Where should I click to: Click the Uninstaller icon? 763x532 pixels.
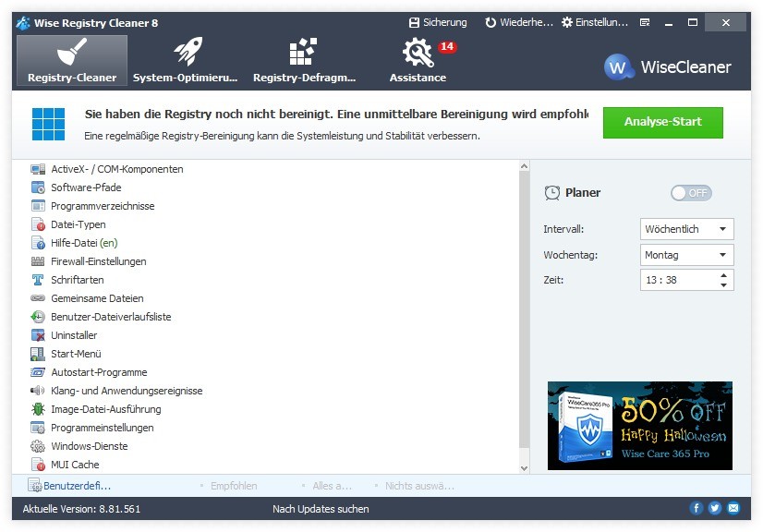point(38,335)
